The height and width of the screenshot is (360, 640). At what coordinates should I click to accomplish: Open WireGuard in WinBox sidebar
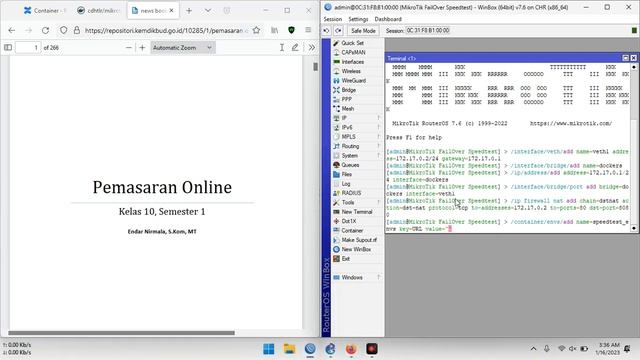pyautogui.click(x=353, y=80)
